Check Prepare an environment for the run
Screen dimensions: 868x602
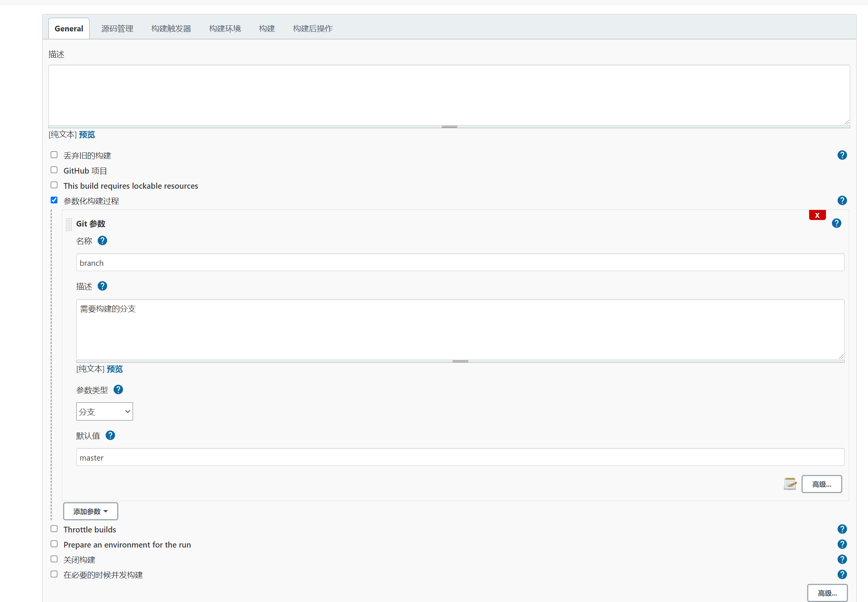(54, 544)
